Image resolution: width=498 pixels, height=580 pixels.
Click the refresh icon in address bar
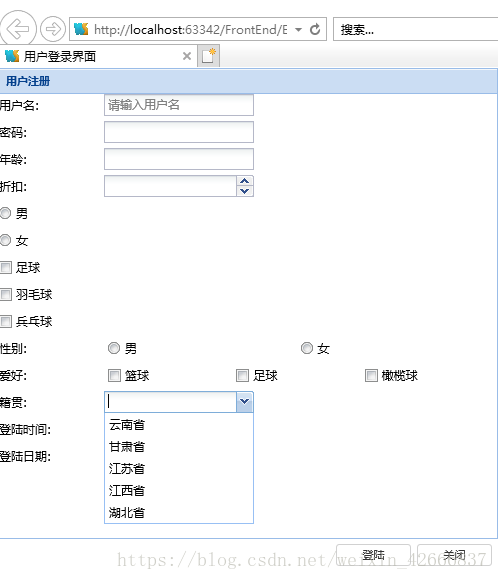[315, 29]
